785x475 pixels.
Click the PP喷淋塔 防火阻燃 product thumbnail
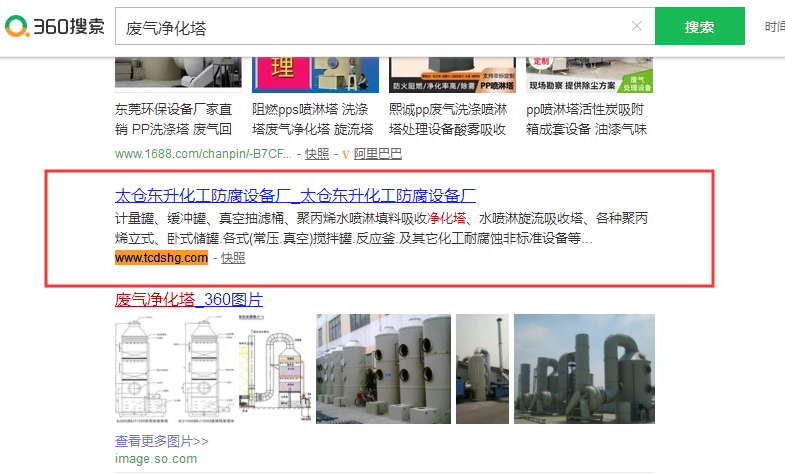click(x=453, y=75)
